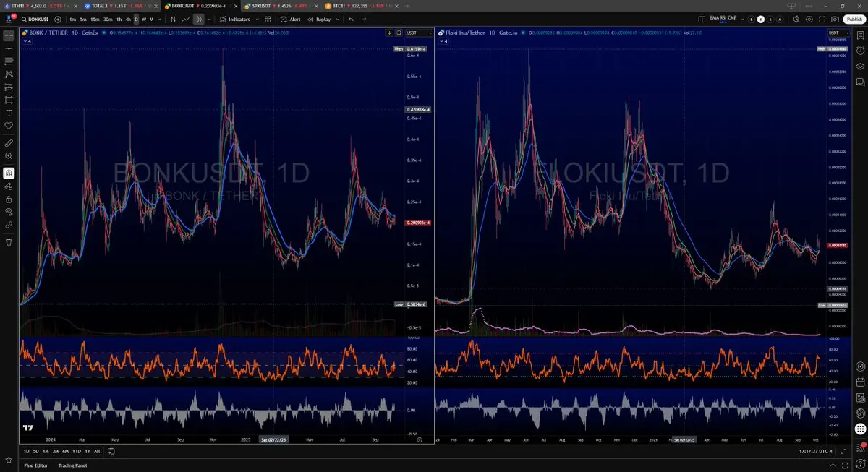The height and width of the screenshot is (472, 868).
Task: Open the favorites heart icon tool
Action: point(9,126)
